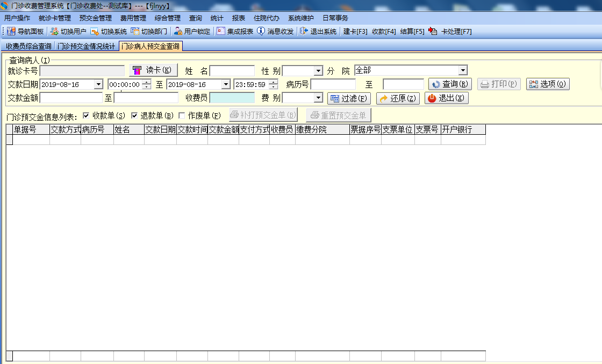Click the 病历号 range end input field
This screenshot has width=602, height=364.
[x=404, y=84]
